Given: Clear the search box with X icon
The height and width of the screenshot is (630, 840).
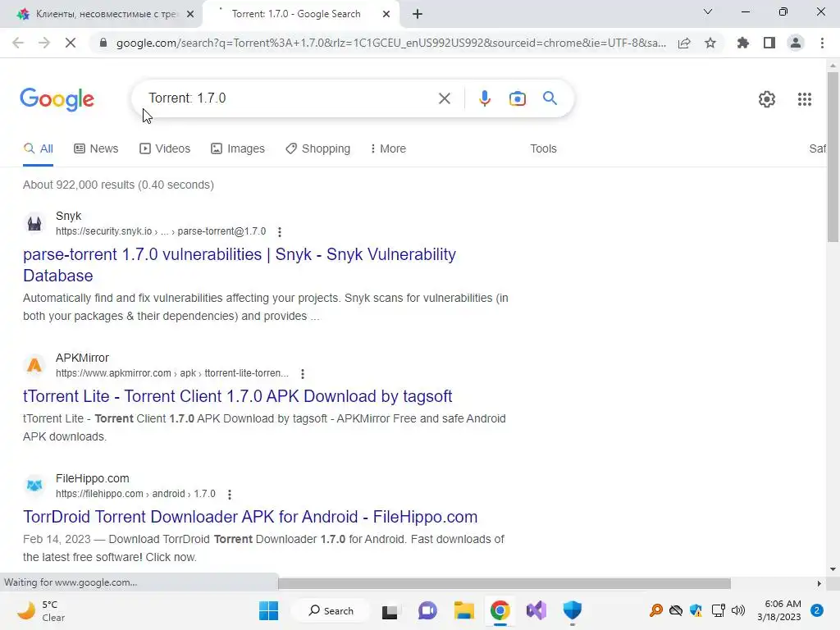Looking at the screenshot, I should click(x=444, y=98).
